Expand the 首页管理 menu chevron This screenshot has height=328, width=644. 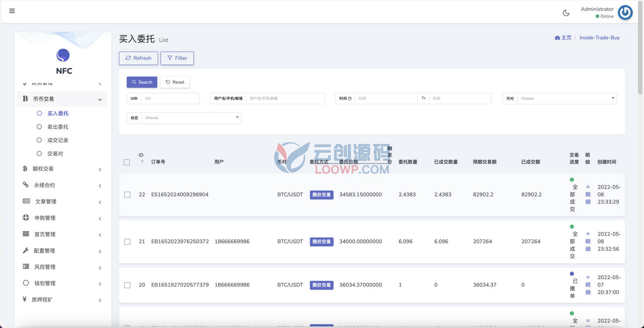[100, 235]
